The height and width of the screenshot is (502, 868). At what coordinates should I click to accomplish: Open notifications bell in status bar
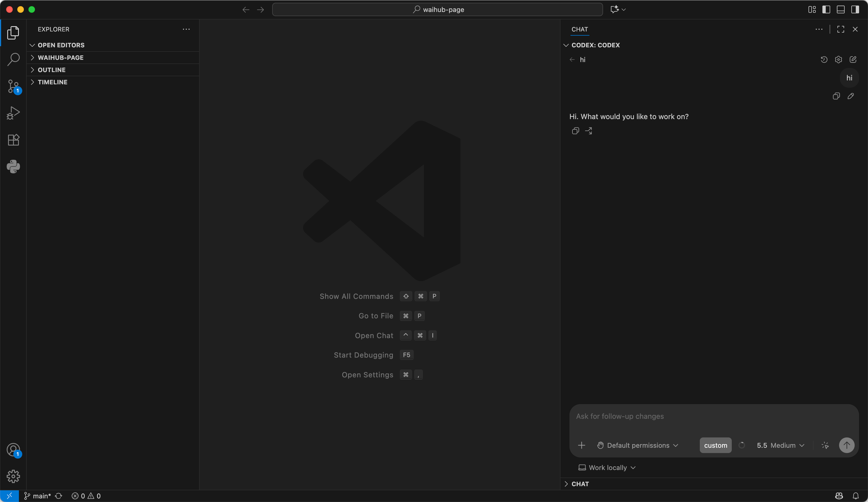coord(855,496)
